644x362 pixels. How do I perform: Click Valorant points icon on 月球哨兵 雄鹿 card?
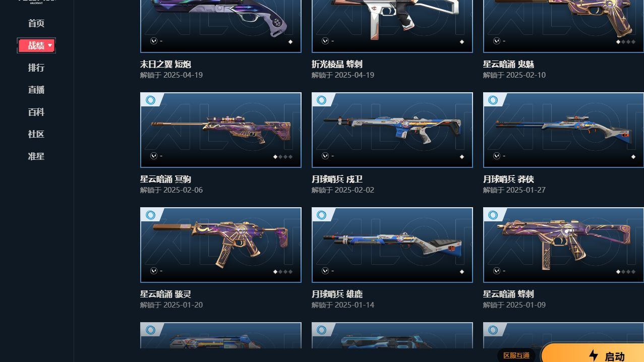(325, 271)
